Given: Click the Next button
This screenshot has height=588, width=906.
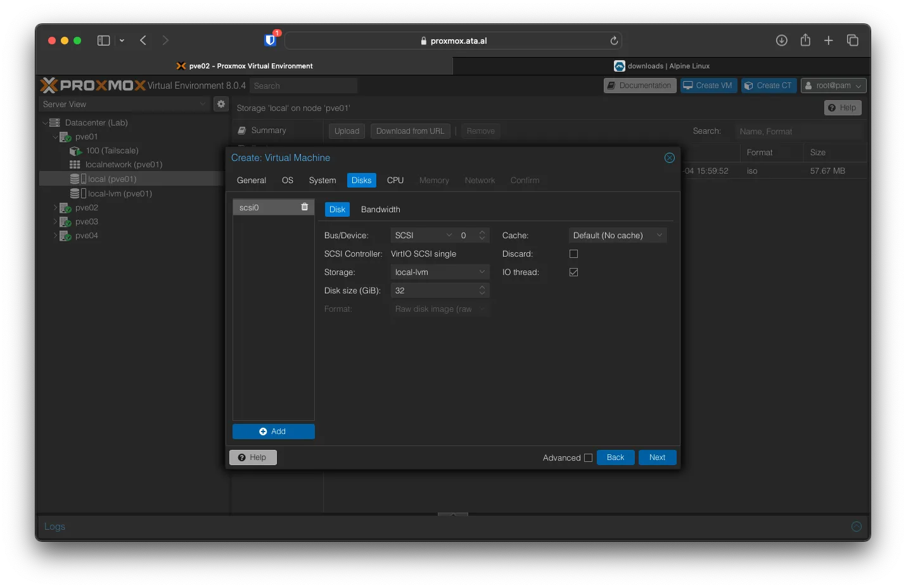Looking at the screenshot, I should tap(658, 457).
